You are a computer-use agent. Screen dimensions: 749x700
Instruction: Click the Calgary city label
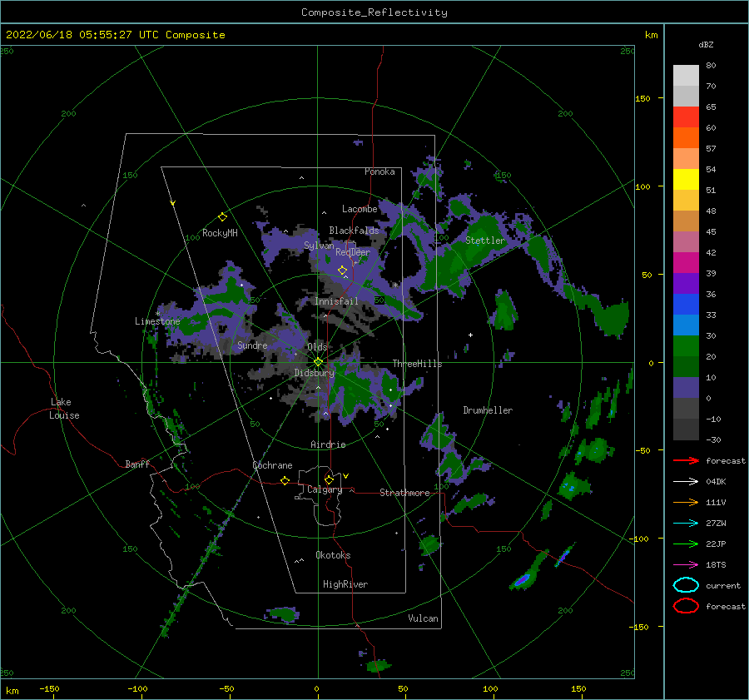pyautogui.click(x=325, y=489)
